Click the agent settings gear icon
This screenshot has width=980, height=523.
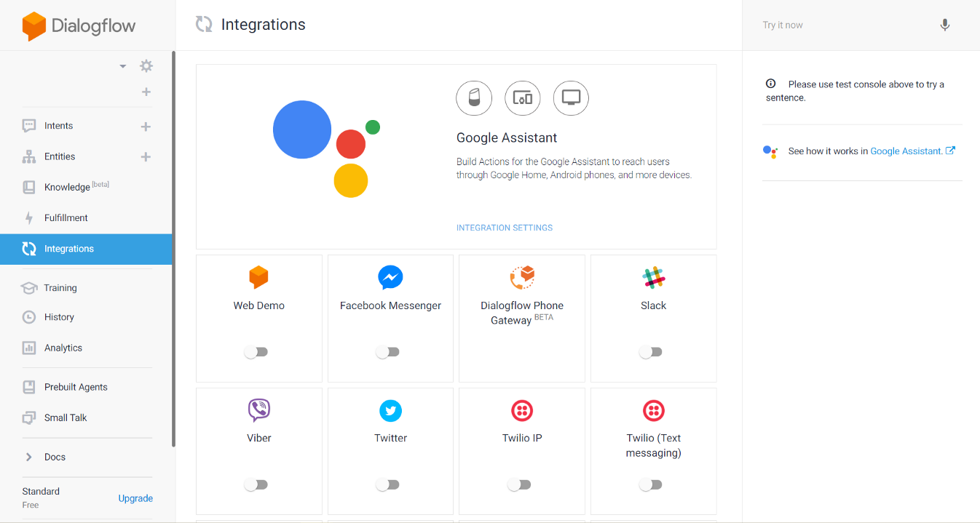click(x=146, y=66)
